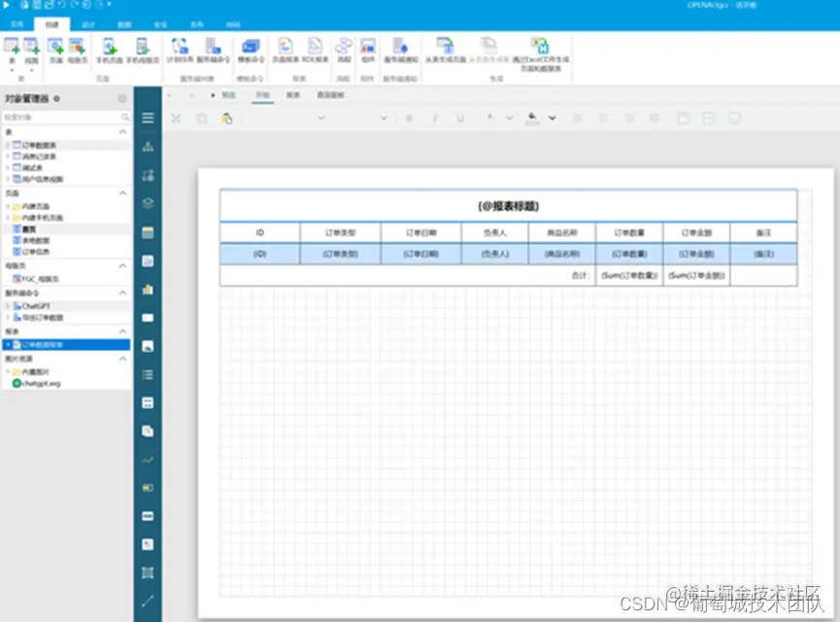Click the Paste icon in the report toolbar
Screen dimensions: 840x622
click(x=227, y=118)
